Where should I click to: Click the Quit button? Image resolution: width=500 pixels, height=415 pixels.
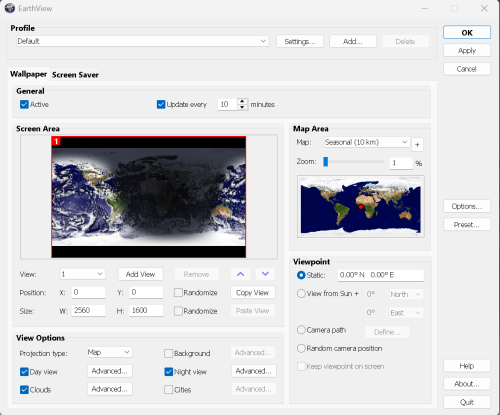pyautogui.click(x=467, y=402)
